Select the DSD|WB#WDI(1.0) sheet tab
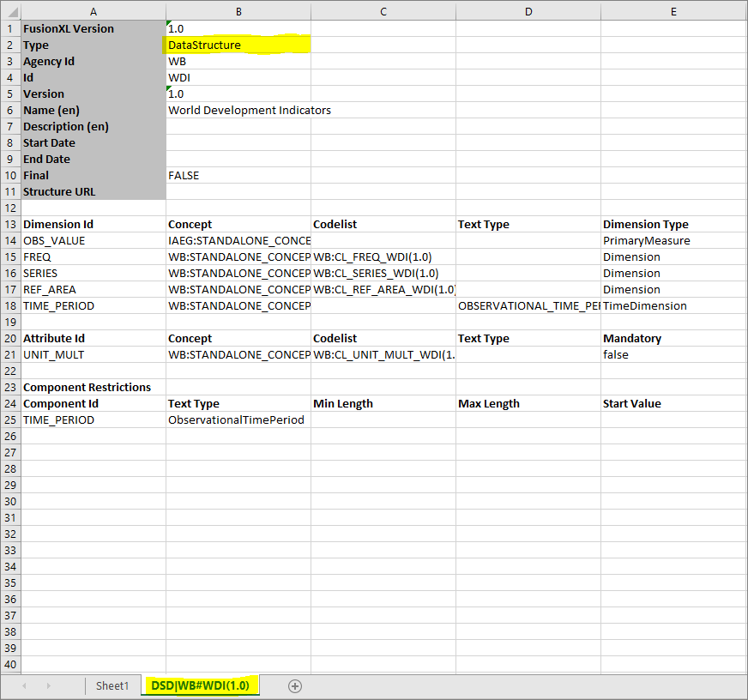 tap(200, 686)
